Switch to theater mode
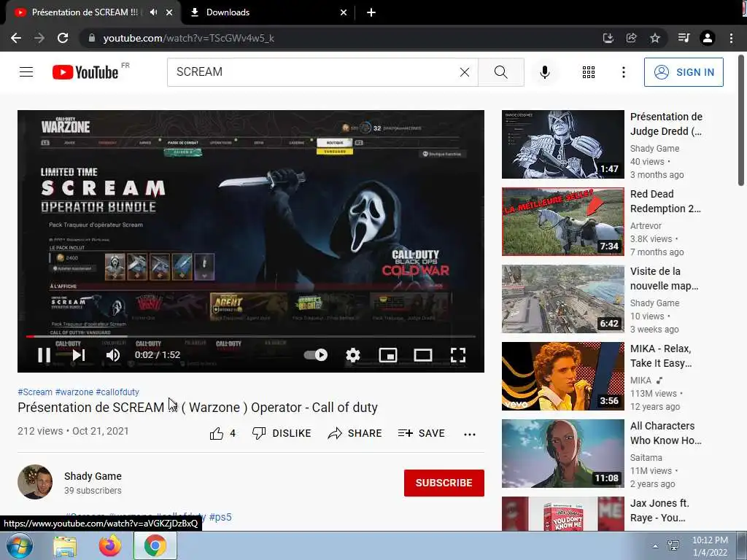This screenshot has width=747, height=560. point(422,355)
